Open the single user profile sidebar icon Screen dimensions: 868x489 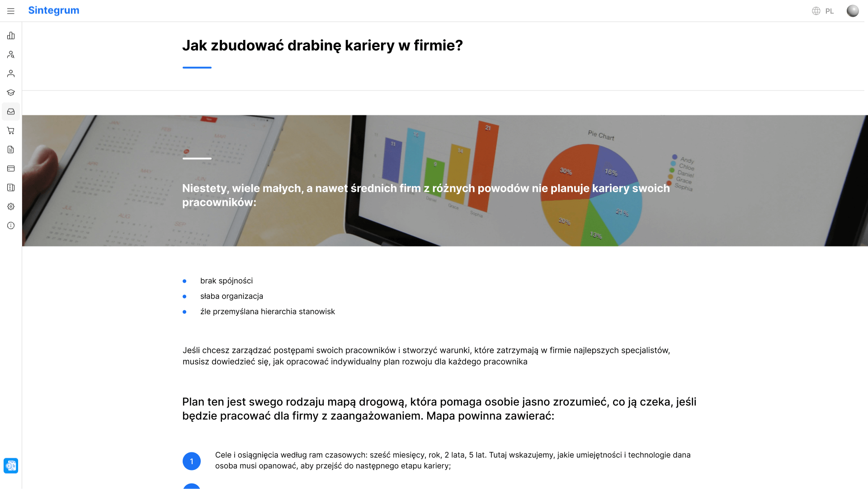point(11,74)
